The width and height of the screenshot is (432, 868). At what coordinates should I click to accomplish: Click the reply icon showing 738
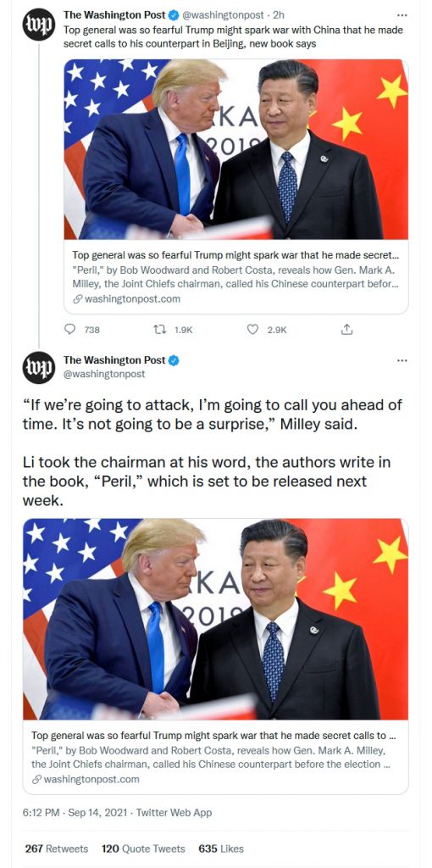(x=70, y=330)
